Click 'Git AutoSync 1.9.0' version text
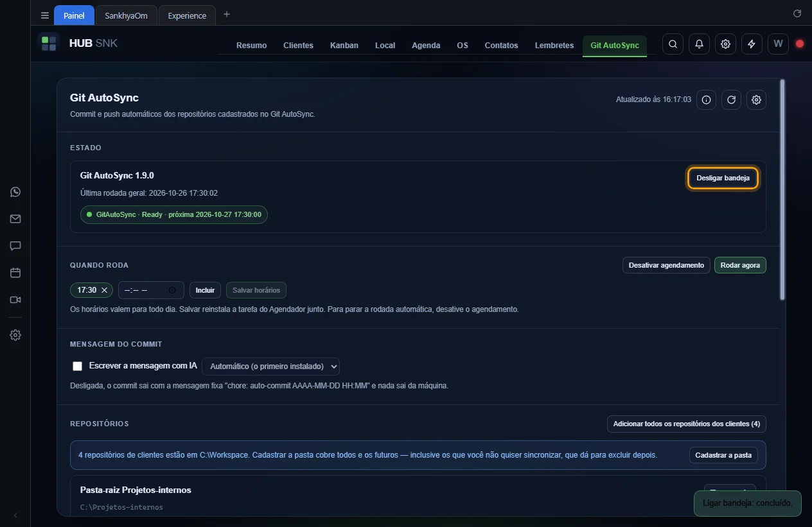Viewport: 812px width, 527px height. tap(117, 175)
